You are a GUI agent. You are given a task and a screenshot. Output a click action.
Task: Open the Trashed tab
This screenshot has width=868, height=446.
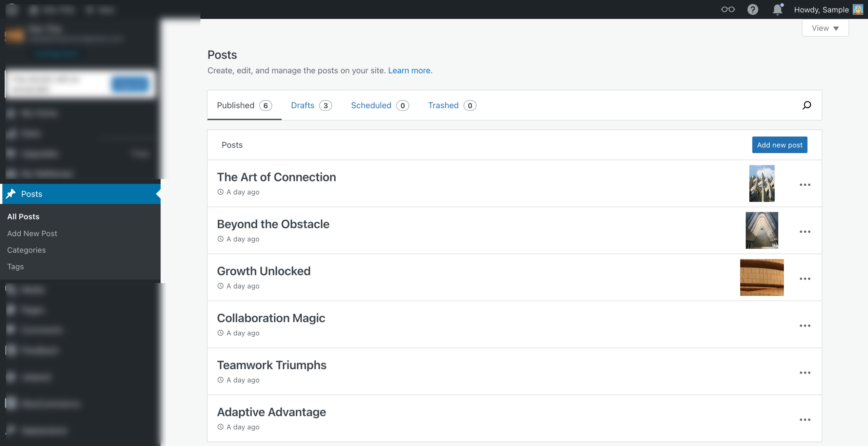pos(452,105)
